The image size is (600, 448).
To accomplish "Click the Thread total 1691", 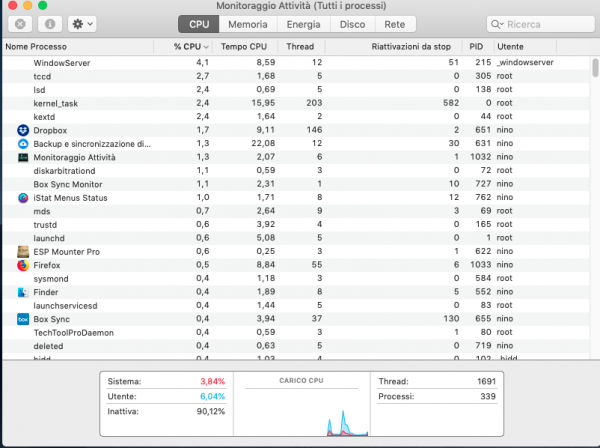I will 486,381.
